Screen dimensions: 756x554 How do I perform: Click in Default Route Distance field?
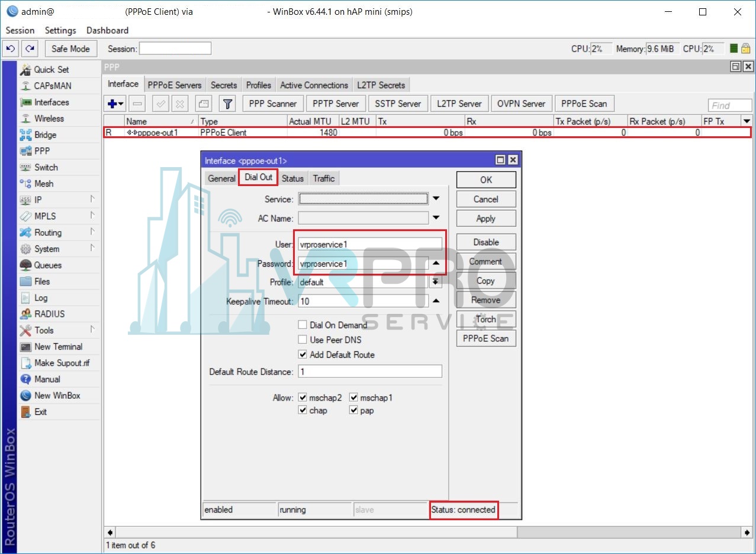click(x=370, y=372)
